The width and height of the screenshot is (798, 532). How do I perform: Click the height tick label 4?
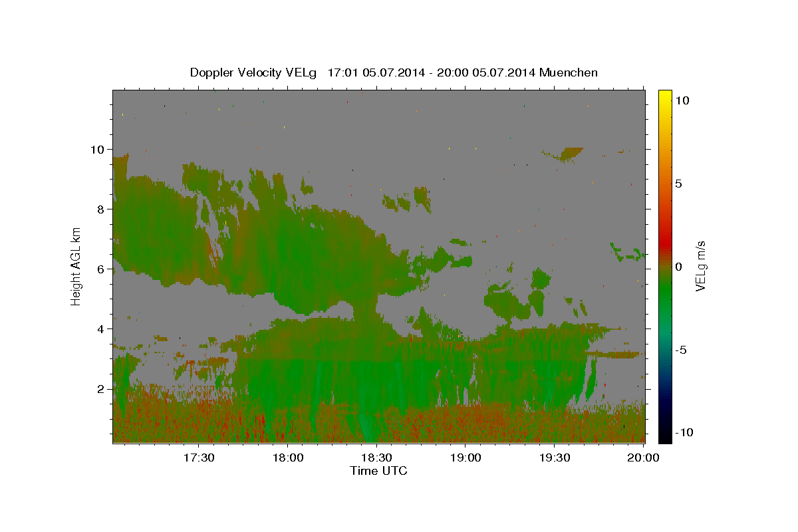pos(100,329)
